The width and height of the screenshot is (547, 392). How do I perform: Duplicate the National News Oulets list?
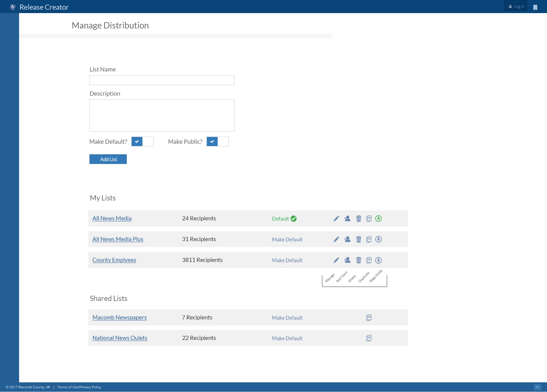(369, 338)
